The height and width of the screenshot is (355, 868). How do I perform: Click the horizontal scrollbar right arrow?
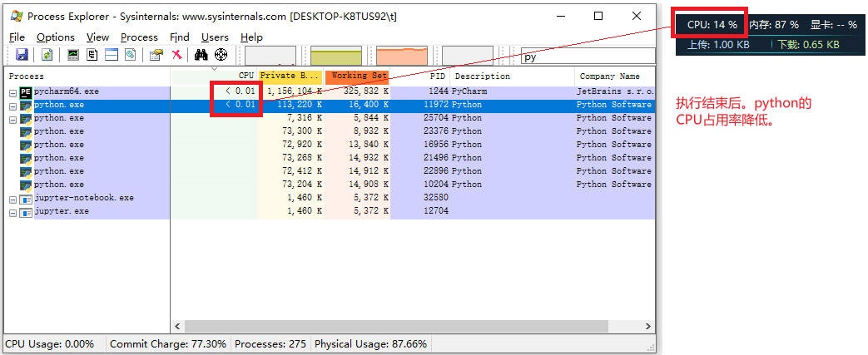[x=649, y=326]
